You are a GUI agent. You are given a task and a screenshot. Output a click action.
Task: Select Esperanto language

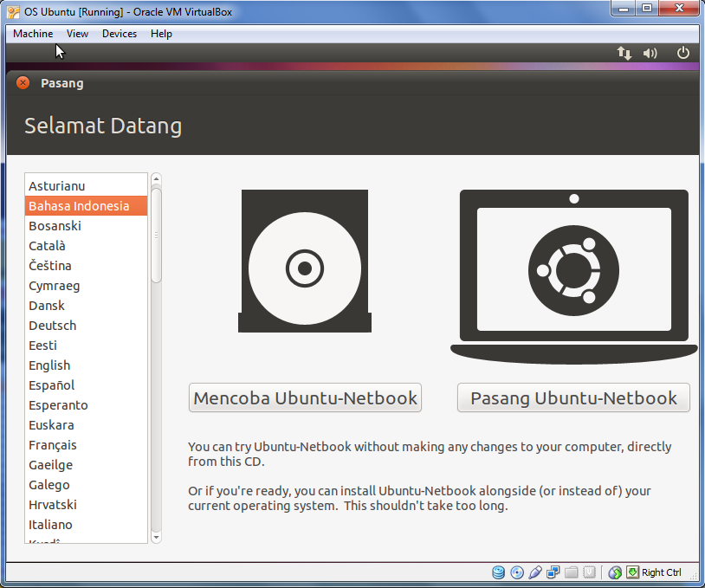tap(86, 405)
